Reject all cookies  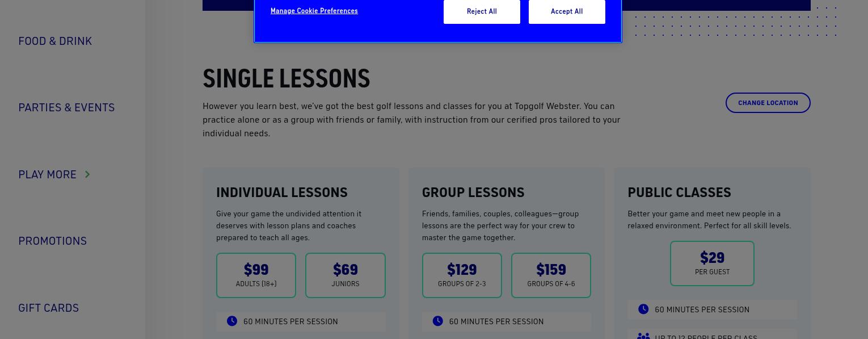pos(482,11)
